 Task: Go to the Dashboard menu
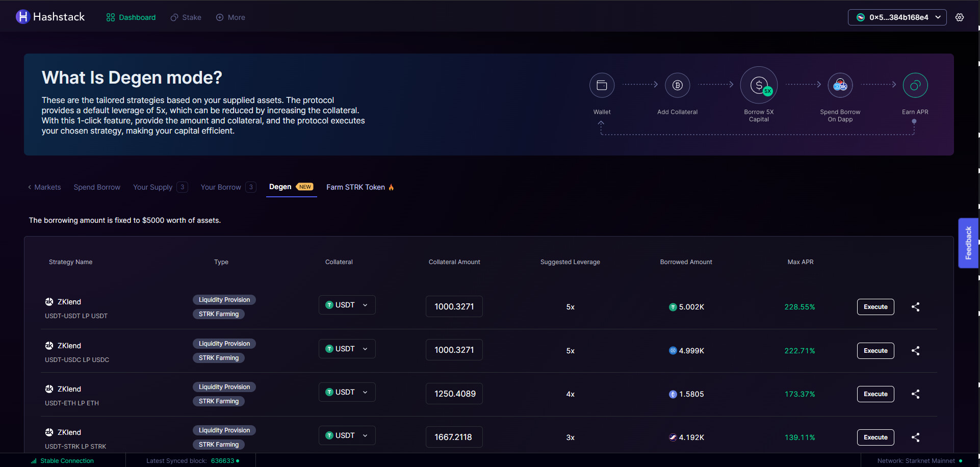131,17
